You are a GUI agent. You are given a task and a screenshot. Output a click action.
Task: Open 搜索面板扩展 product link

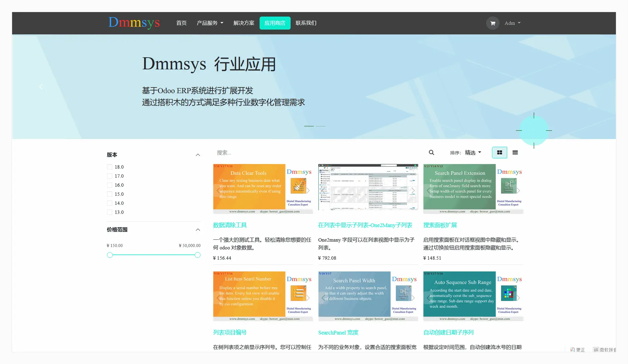(440, 225)
